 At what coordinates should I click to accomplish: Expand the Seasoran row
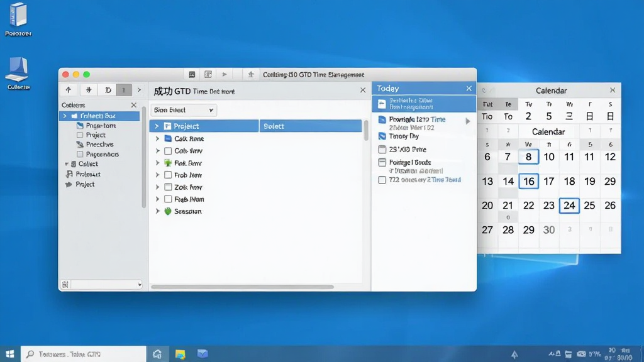[x=157, y=211]
